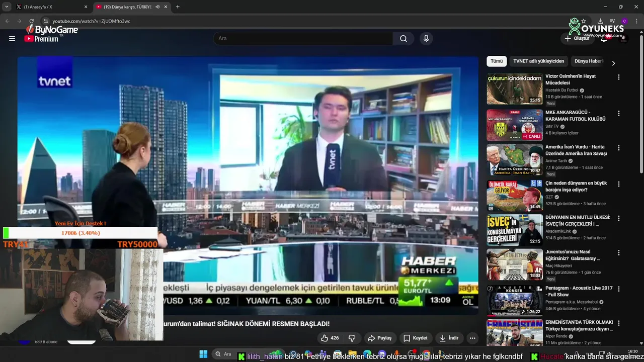The height and width of the screenshot is (362, 644).
Task: Reload the page with the refresh icon
Action: pos(31,21)
